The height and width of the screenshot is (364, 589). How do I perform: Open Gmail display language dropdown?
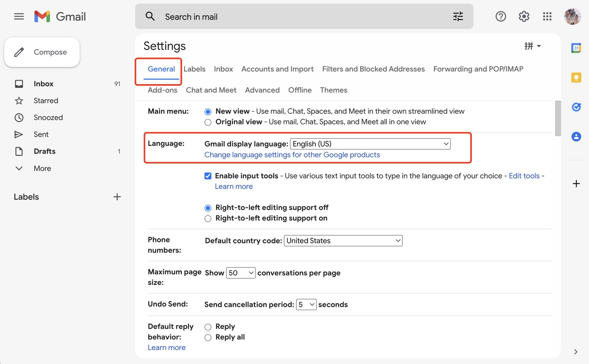click(370, 144)
